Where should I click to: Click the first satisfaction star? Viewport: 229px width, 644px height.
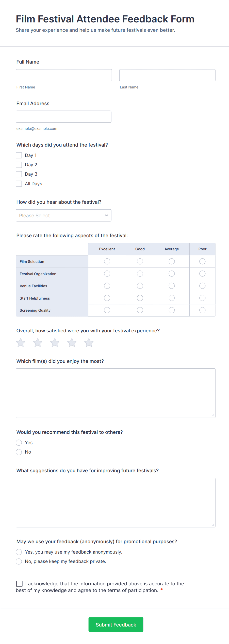click(21, 343)
